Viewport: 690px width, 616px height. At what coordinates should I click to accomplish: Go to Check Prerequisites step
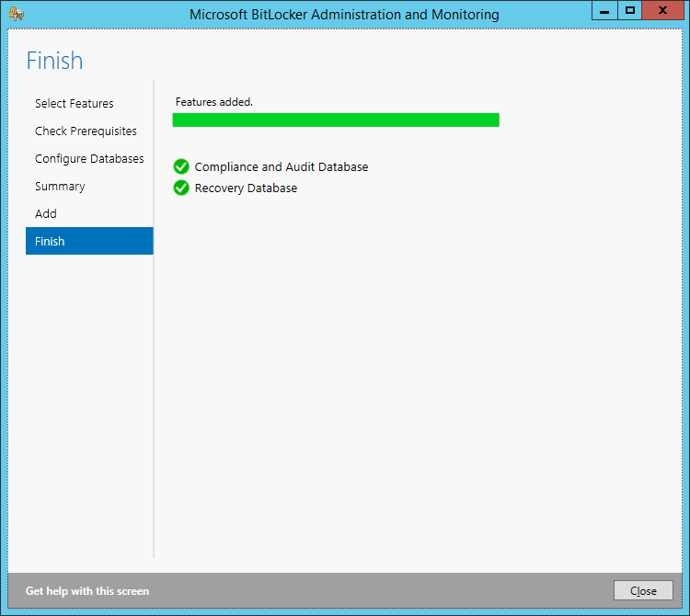[86, 131]
